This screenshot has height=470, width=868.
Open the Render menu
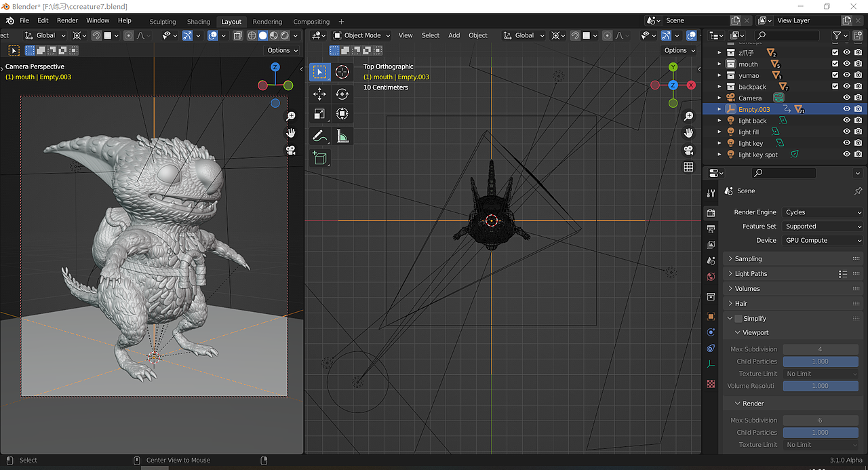[67, 20]
